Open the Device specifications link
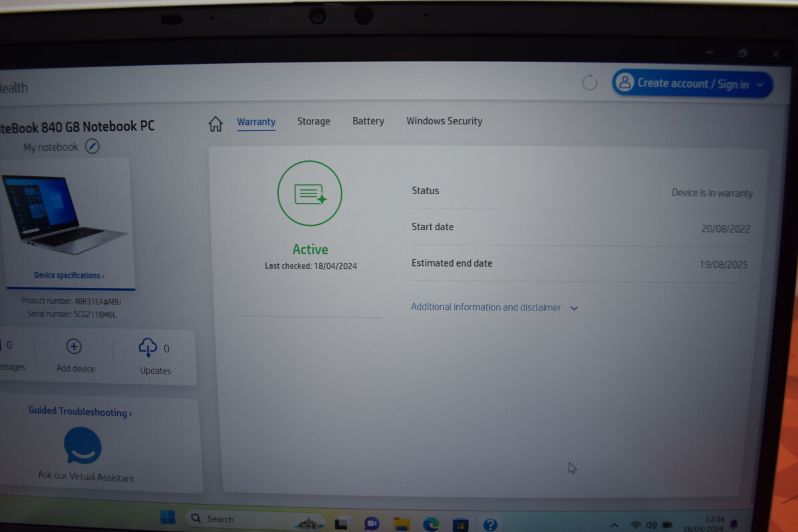 coord(69,275)
